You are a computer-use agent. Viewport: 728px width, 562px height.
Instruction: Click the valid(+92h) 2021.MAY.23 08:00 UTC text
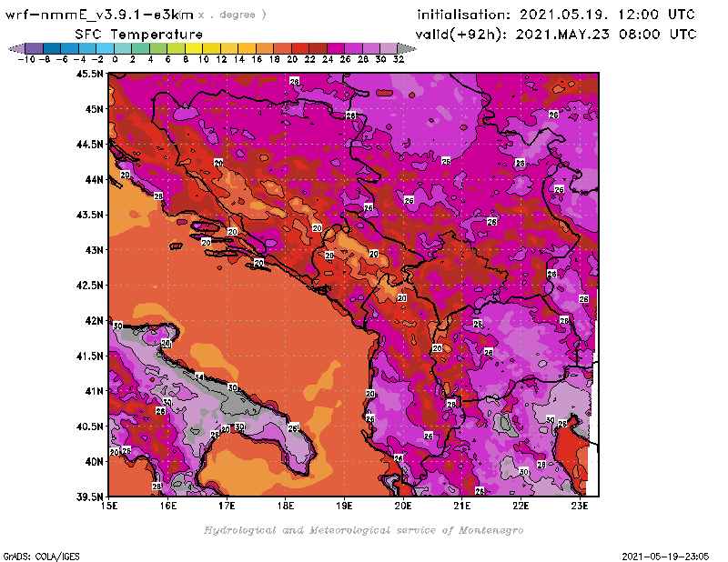pyautogui.click(x=556, y=35)
